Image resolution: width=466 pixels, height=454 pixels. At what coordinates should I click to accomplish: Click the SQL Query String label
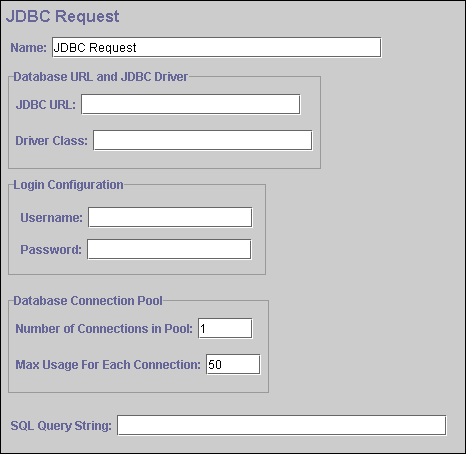(x=61, y=426)
